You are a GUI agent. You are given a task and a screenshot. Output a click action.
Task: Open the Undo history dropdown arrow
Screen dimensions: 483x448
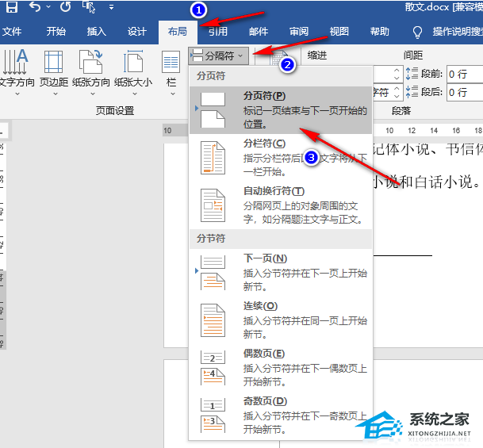point(49,8)
